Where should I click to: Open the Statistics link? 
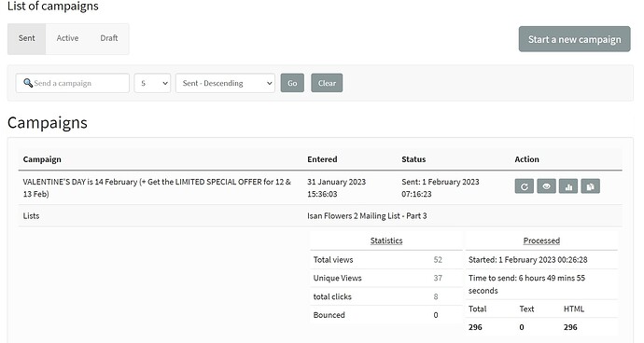pyautogui.click(x=386, y=240)
